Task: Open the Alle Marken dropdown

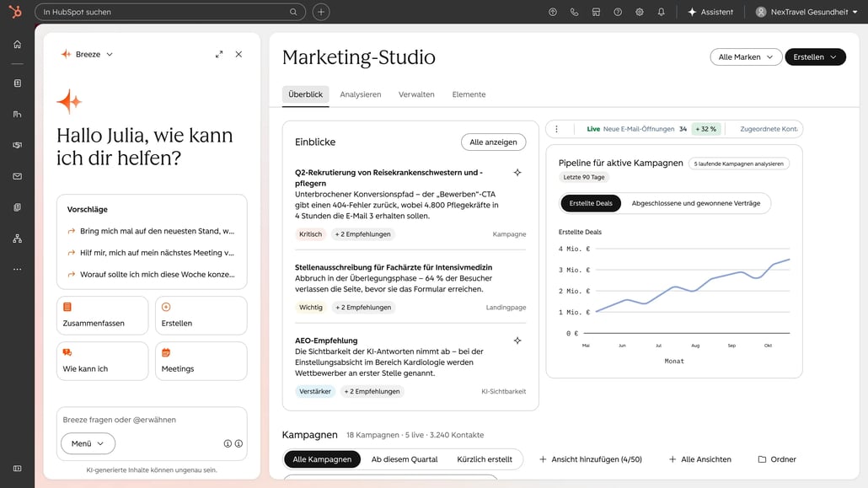Action: (x=746, y=57)
